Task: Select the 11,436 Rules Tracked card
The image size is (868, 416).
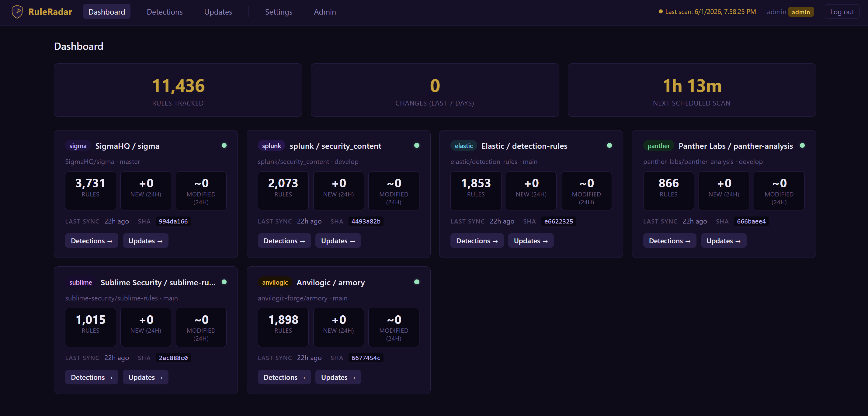Action: pos(178,90)
